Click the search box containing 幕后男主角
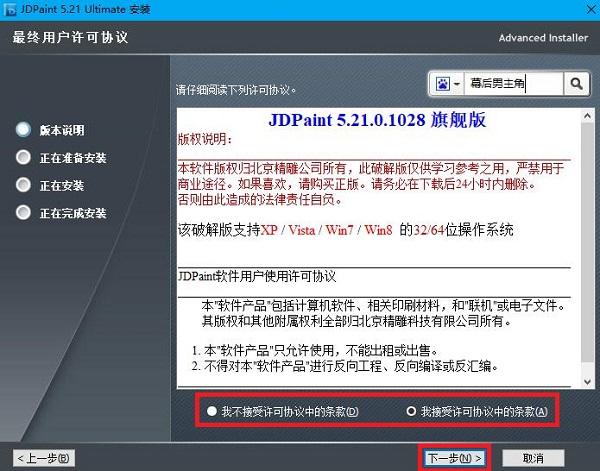Viewport: 600px width, 471px height. pyautogui.click(x=514, y=83)
